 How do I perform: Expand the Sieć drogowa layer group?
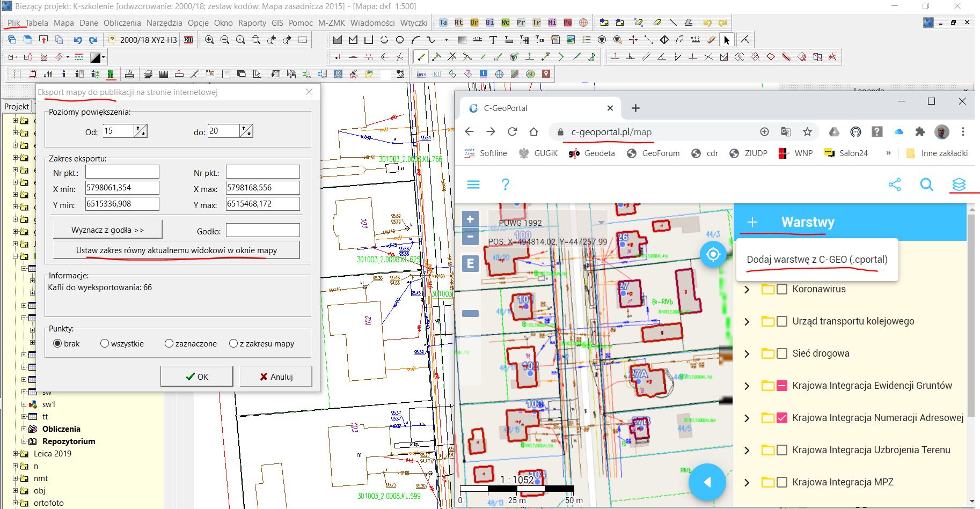[x=747, y=354]
